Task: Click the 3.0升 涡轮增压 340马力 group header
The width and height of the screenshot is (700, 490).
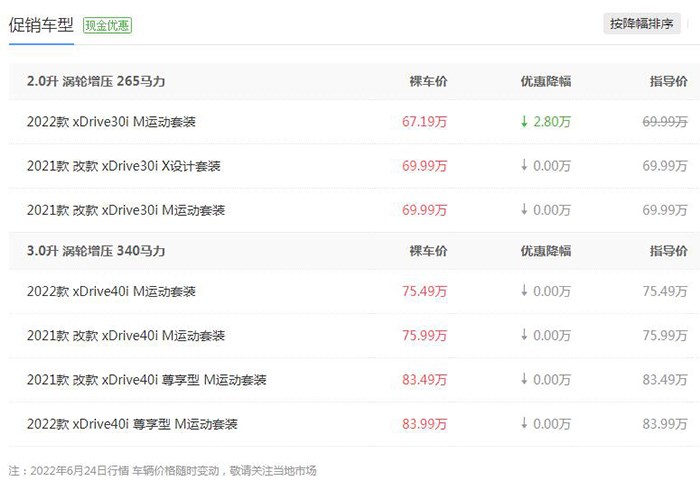Action: tap(96, 251)
